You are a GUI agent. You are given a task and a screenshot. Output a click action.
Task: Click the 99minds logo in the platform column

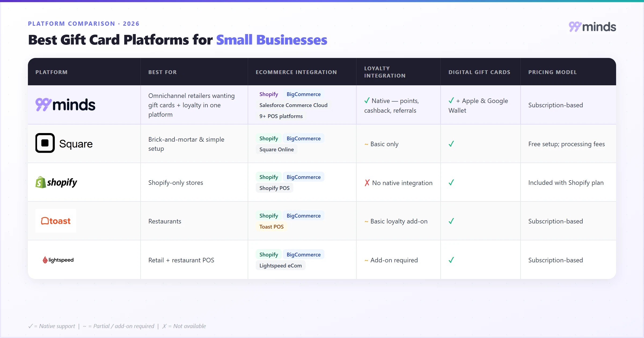coord(65,105)
